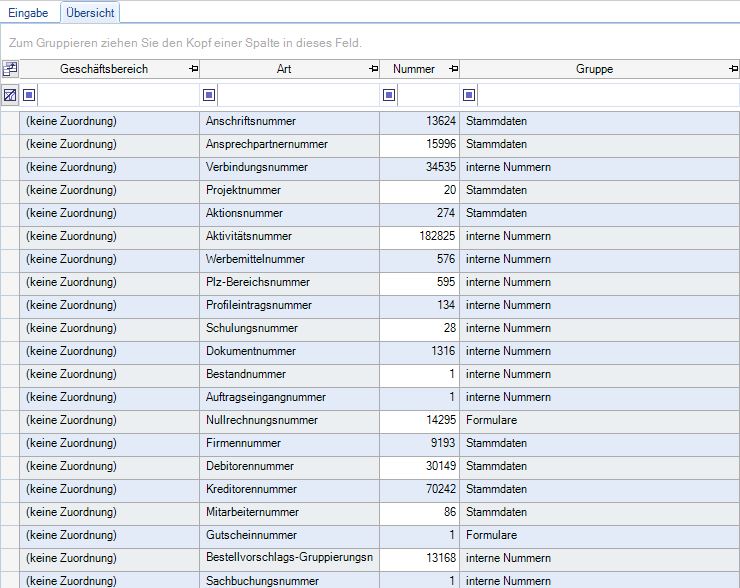Pin the Geschäftsbereich column
740x588 pixels.
click(192, 69)
